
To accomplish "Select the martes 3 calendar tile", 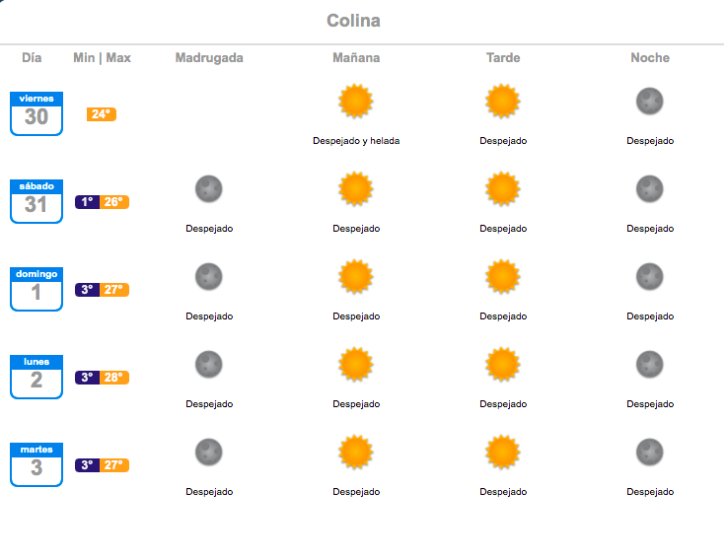I will [x=36, y=464].
